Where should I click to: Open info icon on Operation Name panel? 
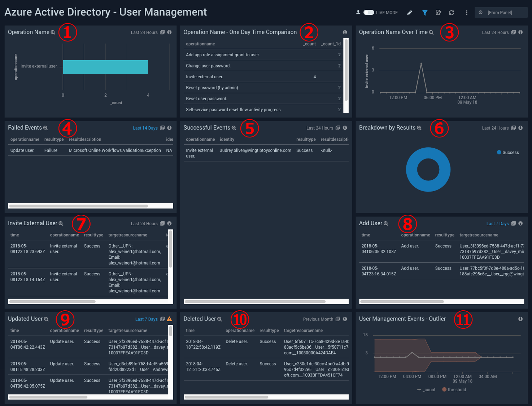(x=169, y=32)
